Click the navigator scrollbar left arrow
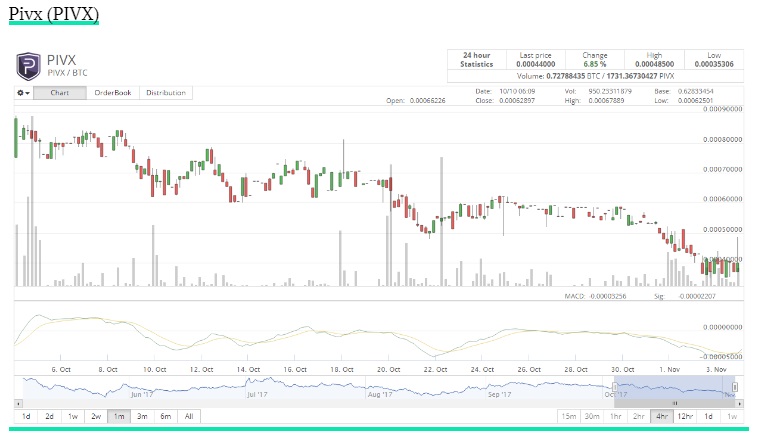This screenshot has height=446, width=757. pos(18,403)
